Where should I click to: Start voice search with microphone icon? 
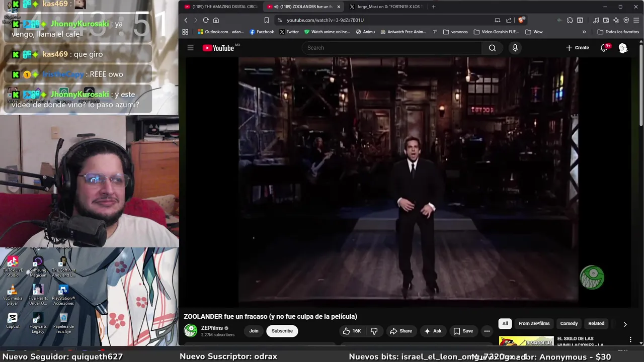[x=515, y=48]
